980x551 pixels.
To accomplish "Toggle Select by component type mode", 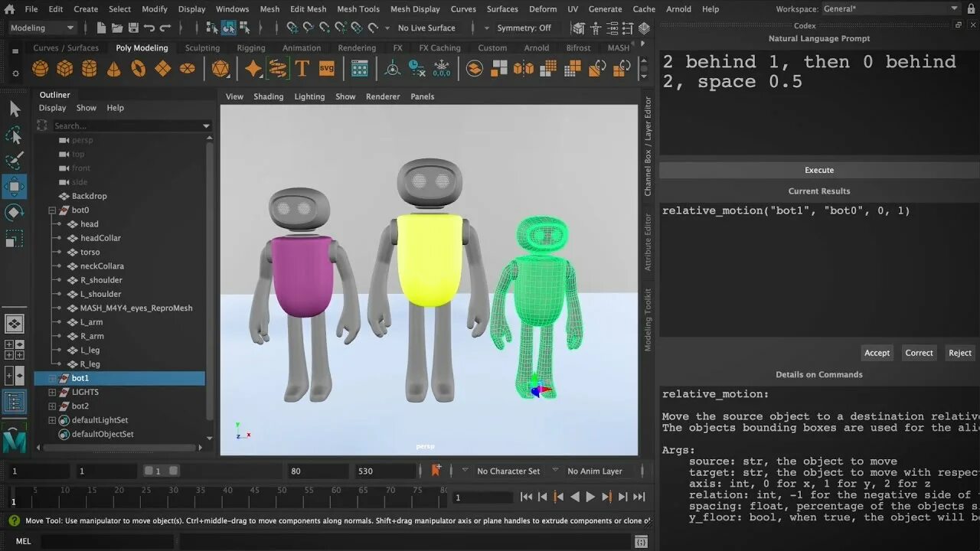I will coord(244,28).
